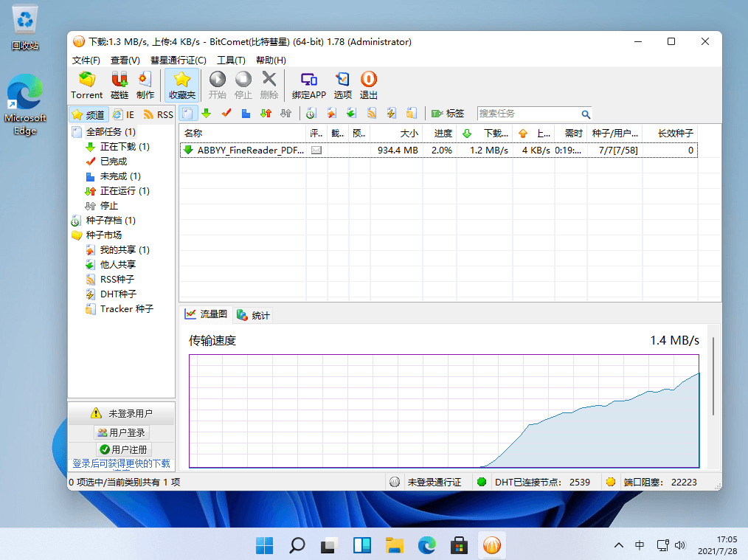Toggle the Favorites panel (收藏夹)
Screen dimensions: 748x560
pyautogui.click(x=181, y=85)
